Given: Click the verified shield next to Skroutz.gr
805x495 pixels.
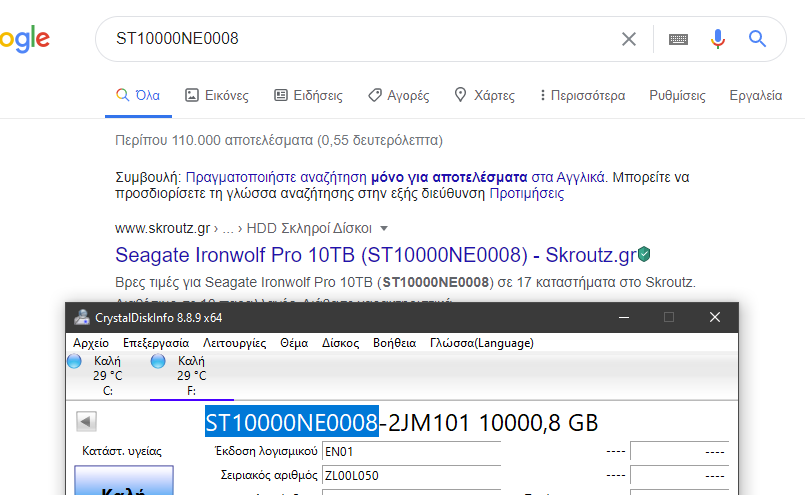Looking at the screenshot, I should coord(644,254).
